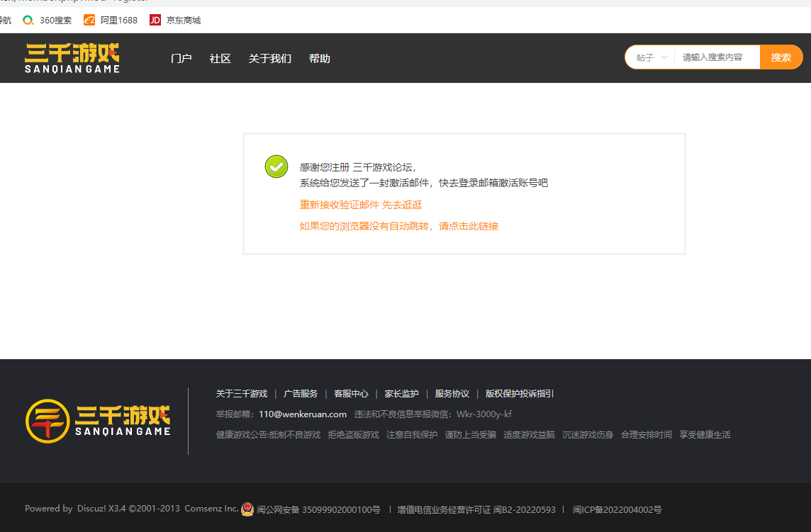Click the footer Sanqian Game logo
Image resolution: width=811 pixels, height=532 pixels.
(98, 421)
